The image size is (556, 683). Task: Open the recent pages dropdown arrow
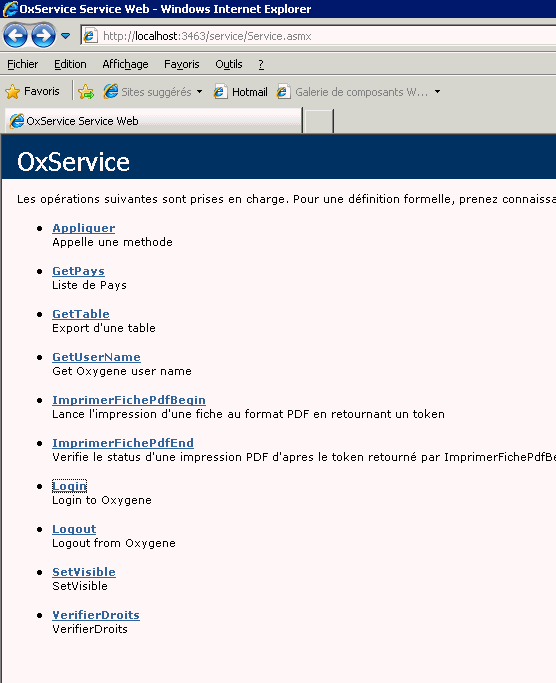point(65,36)
